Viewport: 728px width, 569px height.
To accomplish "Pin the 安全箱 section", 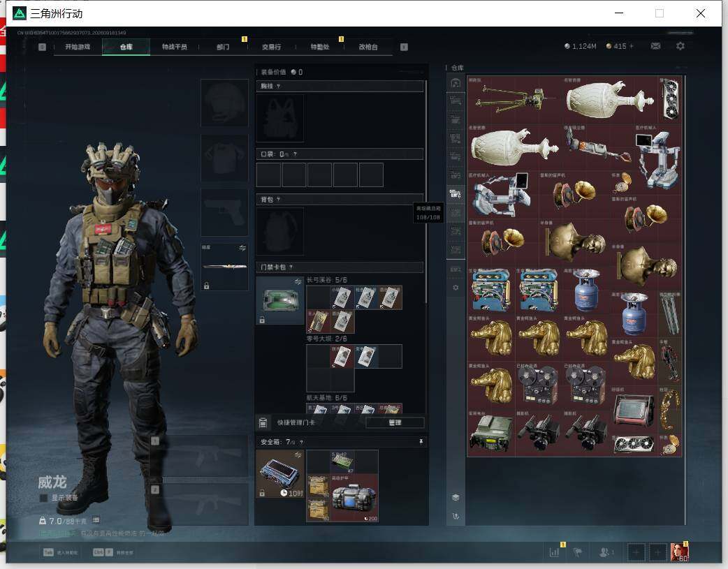I will tap(421, 442).
